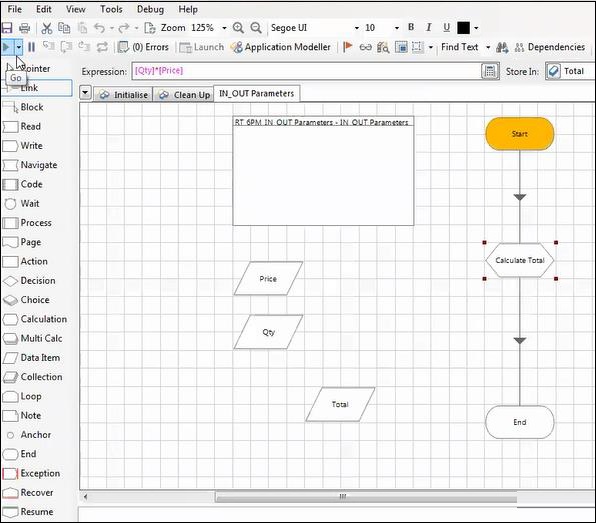Switch to the Initialise tab
This screenshot has height=523, width=596.
coord(123,95)
